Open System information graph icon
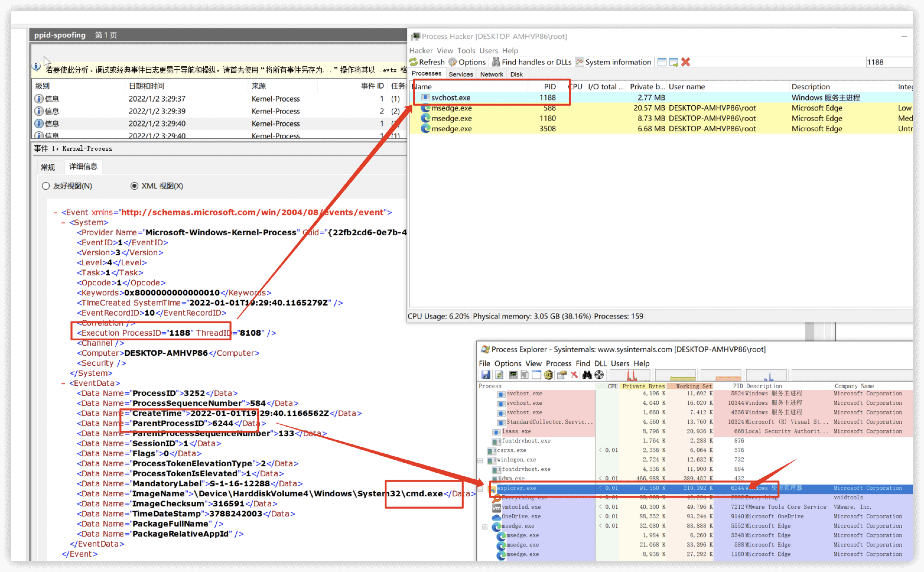The height and width of the screenshot is (572, 924). 580,62
